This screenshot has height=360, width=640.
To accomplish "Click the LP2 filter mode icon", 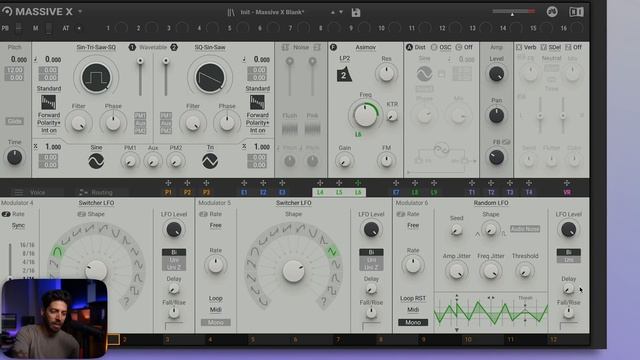I will pos(344,75).
